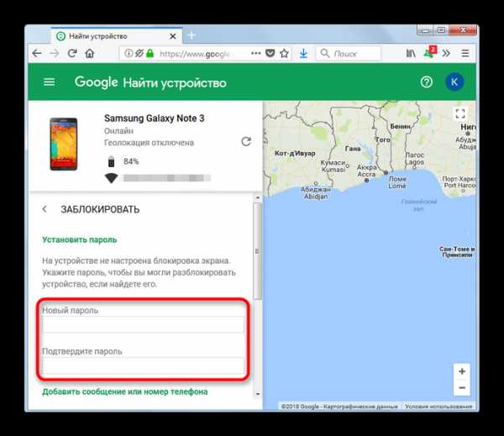The image size is (504, 436).
Task: Expand the toolbar overflow chevrons
Action: (x=446, y=54)
